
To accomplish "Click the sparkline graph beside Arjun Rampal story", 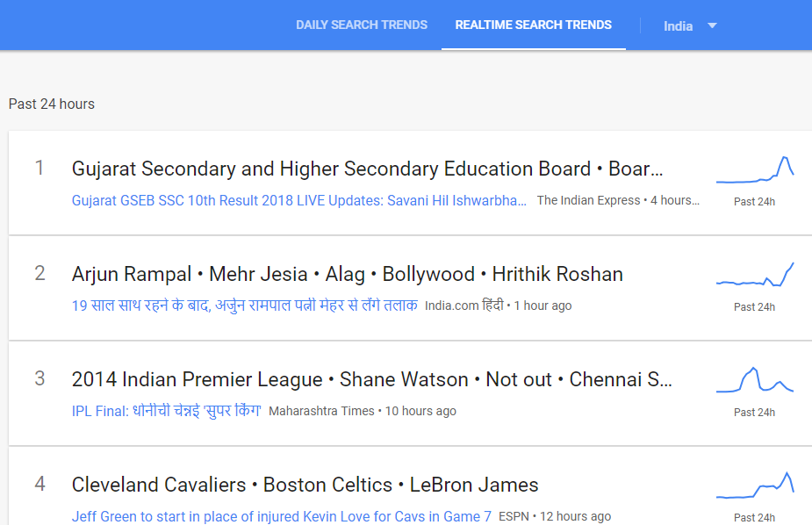I will 755,276.
